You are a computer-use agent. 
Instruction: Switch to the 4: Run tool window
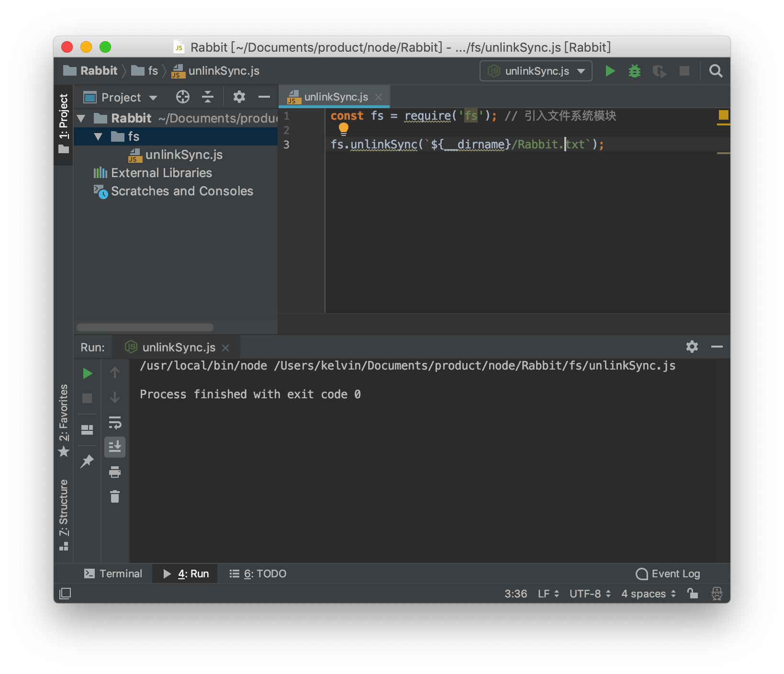click(185, 573)
